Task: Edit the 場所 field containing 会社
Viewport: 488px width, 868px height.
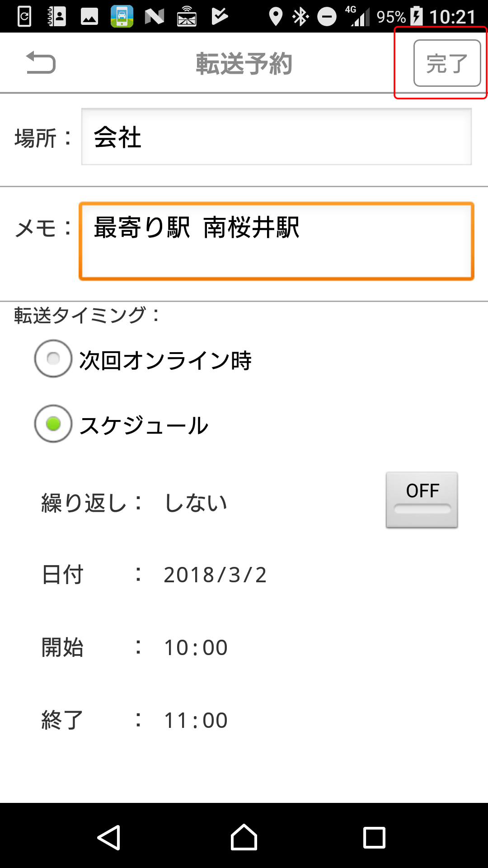Action: pos(276,137)
